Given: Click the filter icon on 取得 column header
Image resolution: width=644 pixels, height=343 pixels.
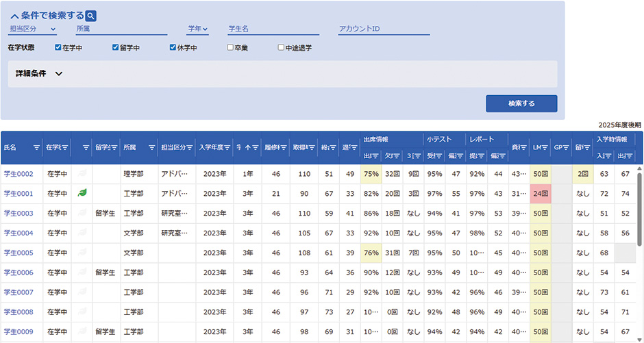Looking at the screenshot, I should 312,147.
